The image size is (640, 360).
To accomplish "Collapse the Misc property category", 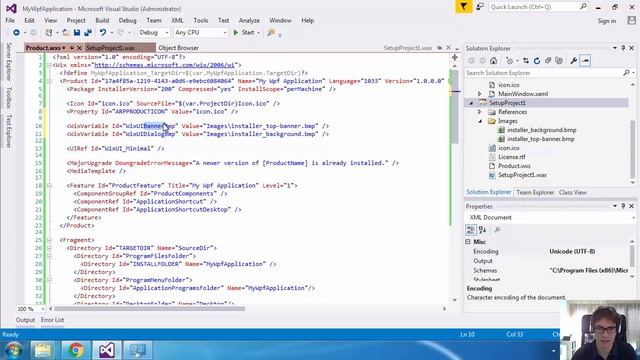I will (468, 242).
